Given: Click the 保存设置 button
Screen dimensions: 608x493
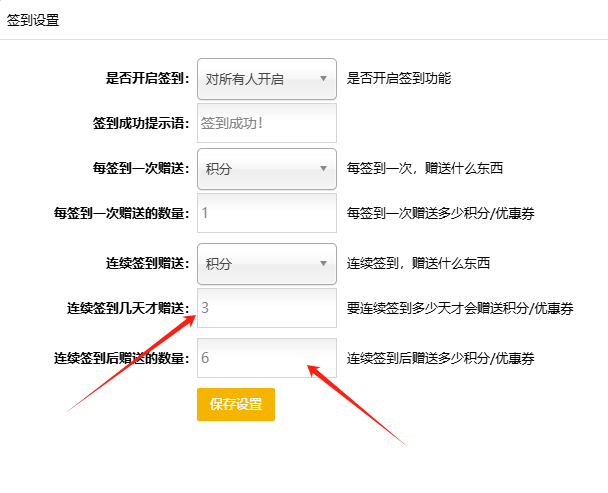Looking at the screenshot, I should [236, 404].
